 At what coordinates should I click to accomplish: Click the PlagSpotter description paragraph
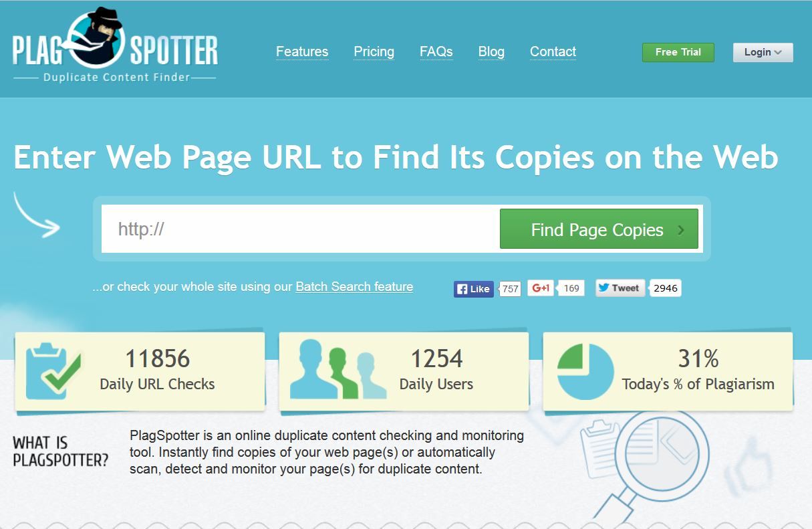click(x=327, y=452)
